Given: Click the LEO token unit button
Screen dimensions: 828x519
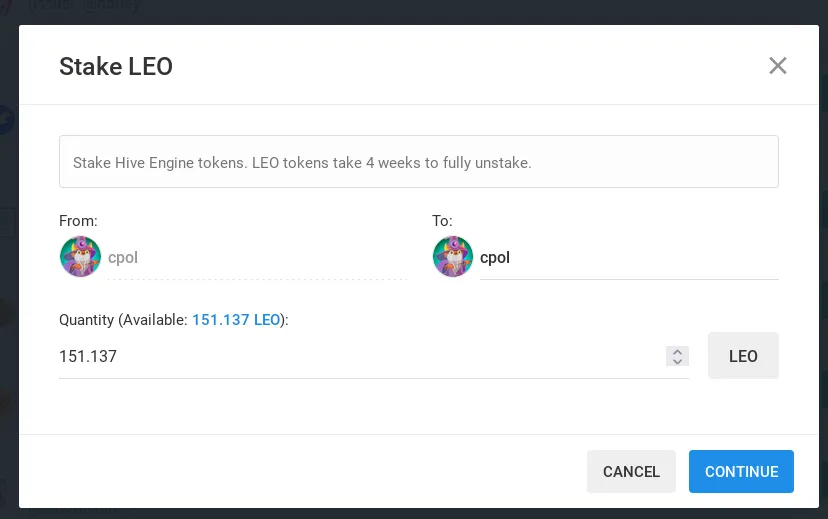Looking at the screenshot, I should (x=743, y=356).
